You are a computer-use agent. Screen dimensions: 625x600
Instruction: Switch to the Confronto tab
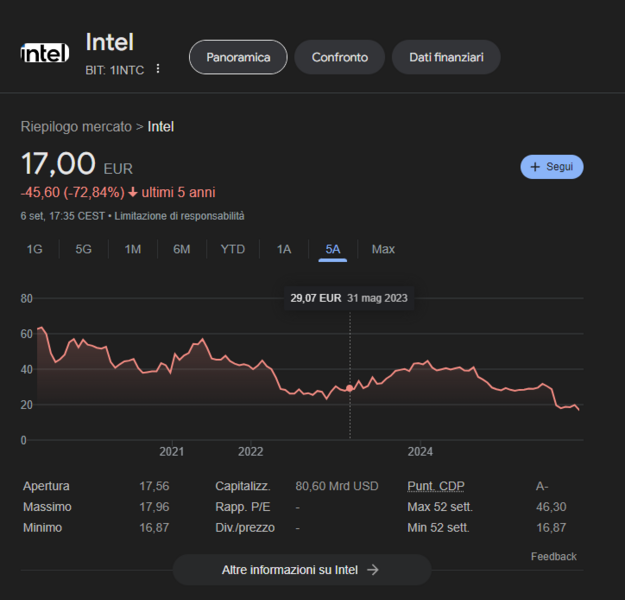pyautogui.click(x=340, y=58)
